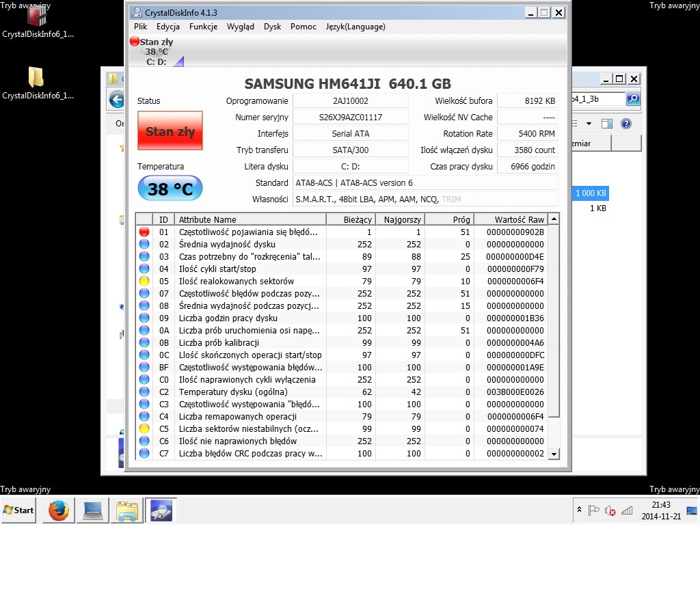Image resolution: width=700 pixels, height=615 pixels.
Task: Click the scroll-down arrow of the attribute list
Action: pyautogui.click(x=554, y=454)
